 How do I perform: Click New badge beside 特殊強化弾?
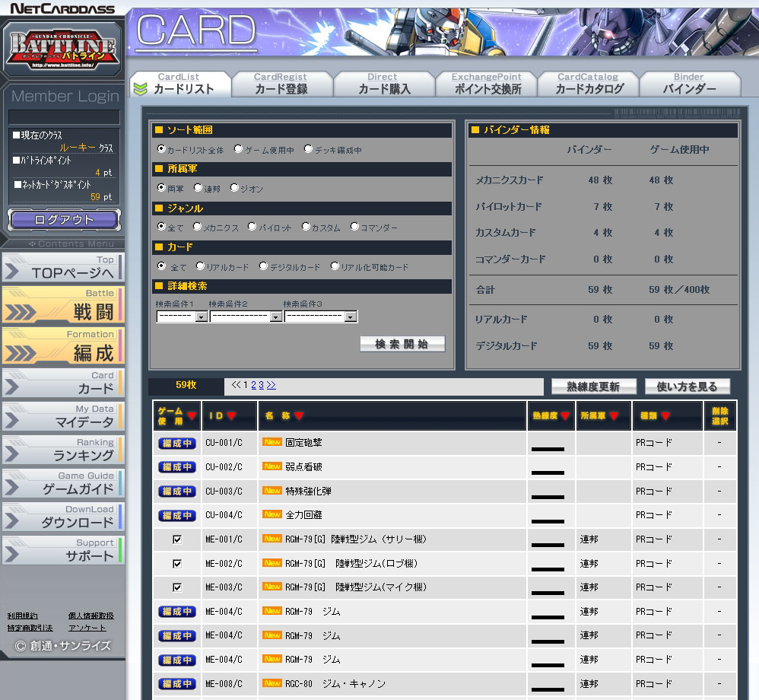tap(272, 490)
